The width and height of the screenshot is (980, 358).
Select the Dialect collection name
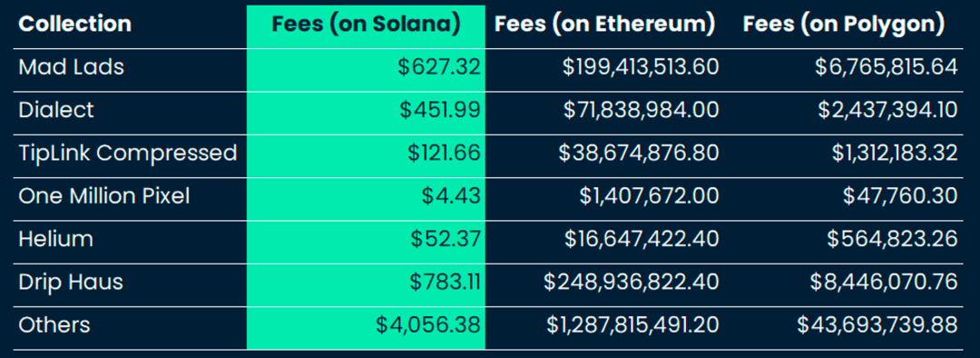coord(56,110)
